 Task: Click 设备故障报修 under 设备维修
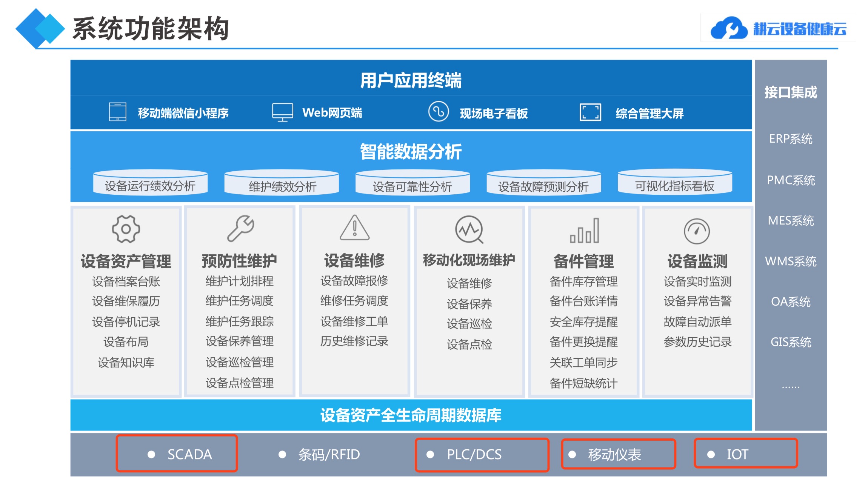pyautogui.click(x=354, y=281)
